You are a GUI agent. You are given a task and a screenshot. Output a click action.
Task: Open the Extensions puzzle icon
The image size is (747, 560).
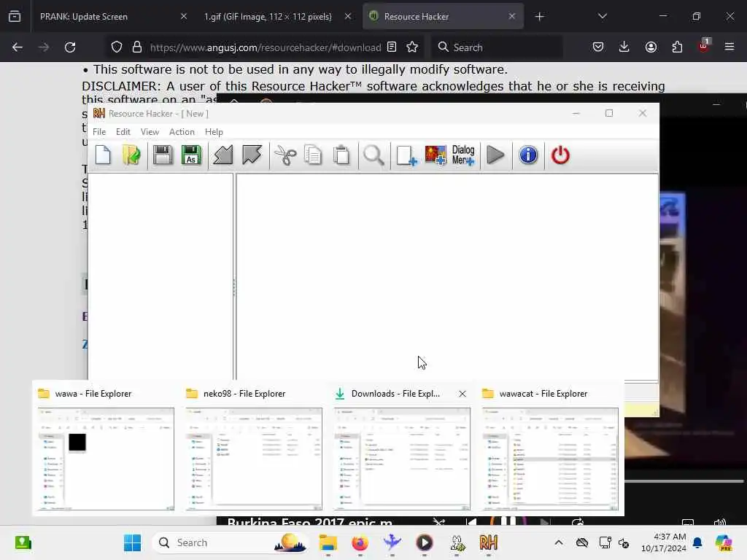[677, 47]
